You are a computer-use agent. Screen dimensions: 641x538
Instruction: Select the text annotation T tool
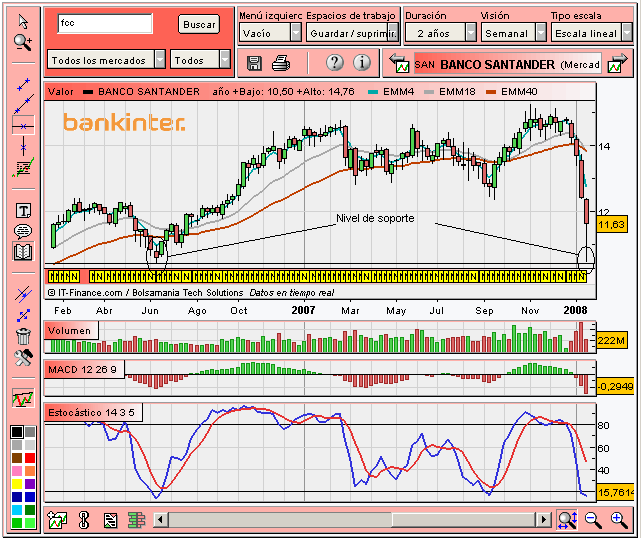23,211
